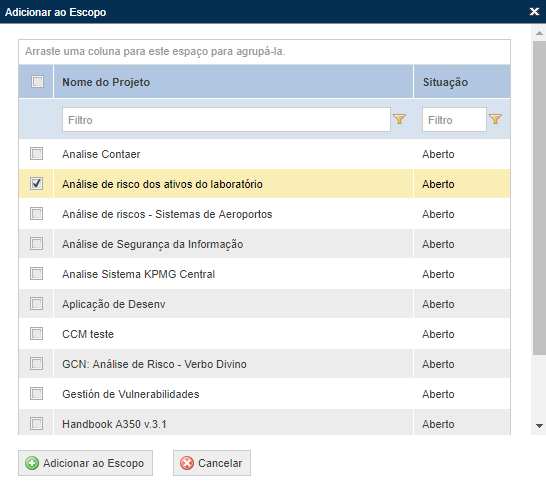Click the green plus icon on Adicionar ao Escopo
Image resolution: width=546 pixels, height=494 pixels.
click(x=32, y=463)
